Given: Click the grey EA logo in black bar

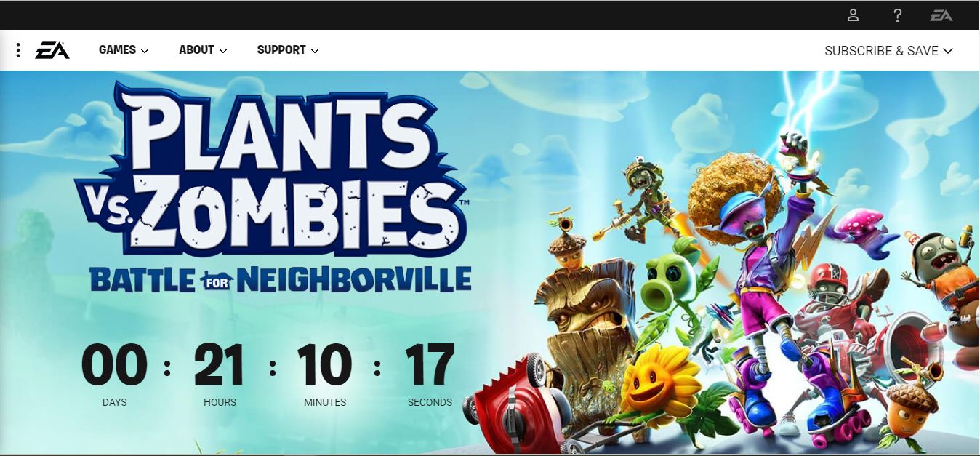Looking at the screenshot, I should tap(941, 15).
